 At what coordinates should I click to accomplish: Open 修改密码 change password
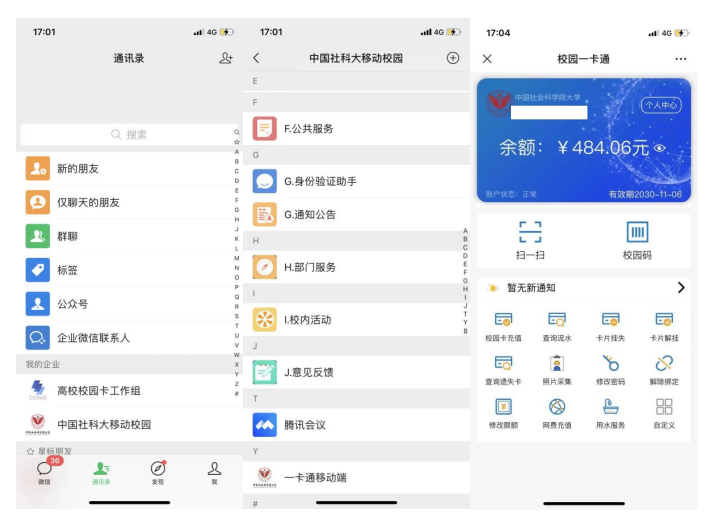[x=610, y=370]
